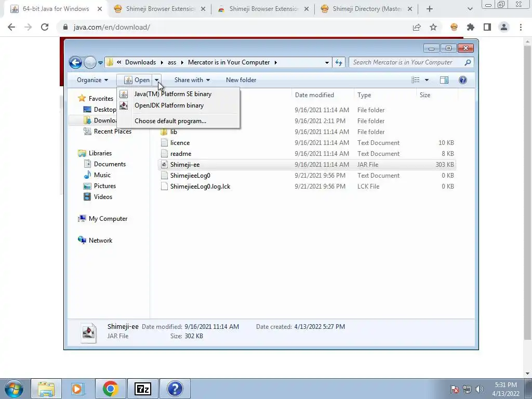The height and width of the screenshot is (399, 532).
Task: Select My Computer in sidebar
Action: 108,219
